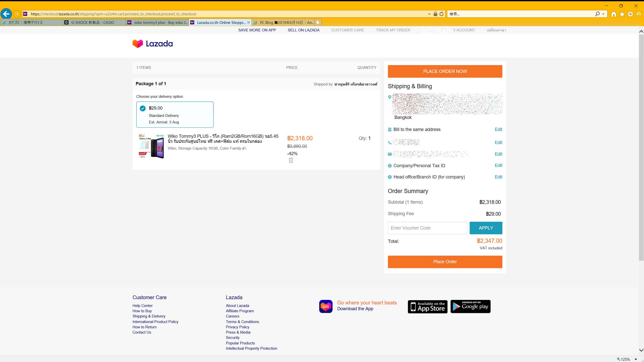The image size is (644, 362).
Task: Open the Wiko Tommy3 PLUS product title
Action: (x=223, y=139)
